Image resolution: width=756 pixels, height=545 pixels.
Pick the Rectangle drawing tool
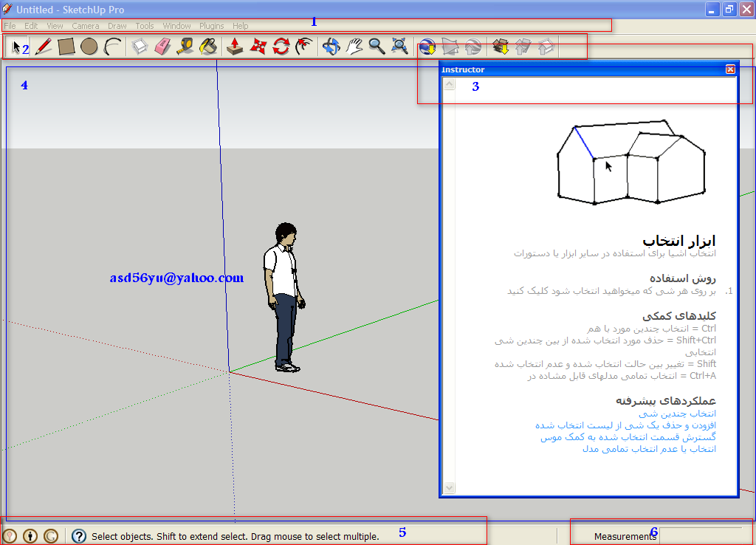[x=66, y=47]
